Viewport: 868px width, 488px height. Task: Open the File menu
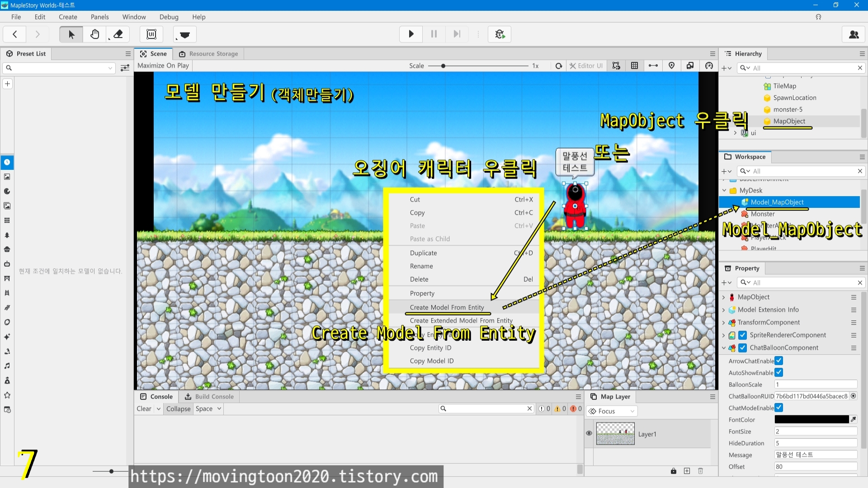[16, 17]
